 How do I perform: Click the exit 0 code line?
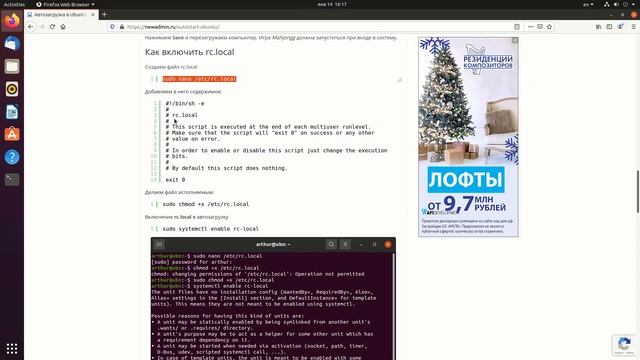tap(175, 180)
